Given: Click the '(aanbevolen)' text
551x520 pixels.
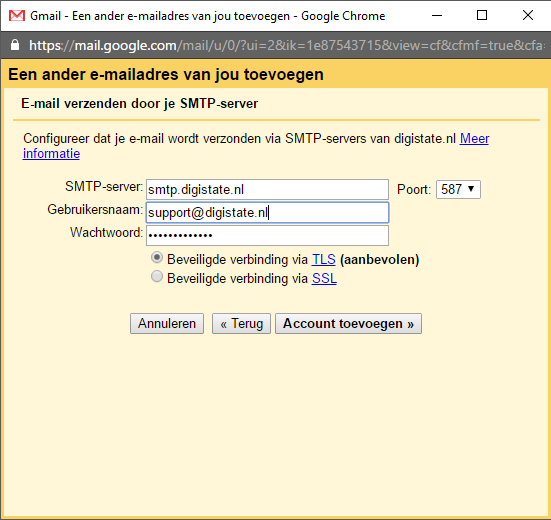Looking at the screenshot, I should pos(380,260).
